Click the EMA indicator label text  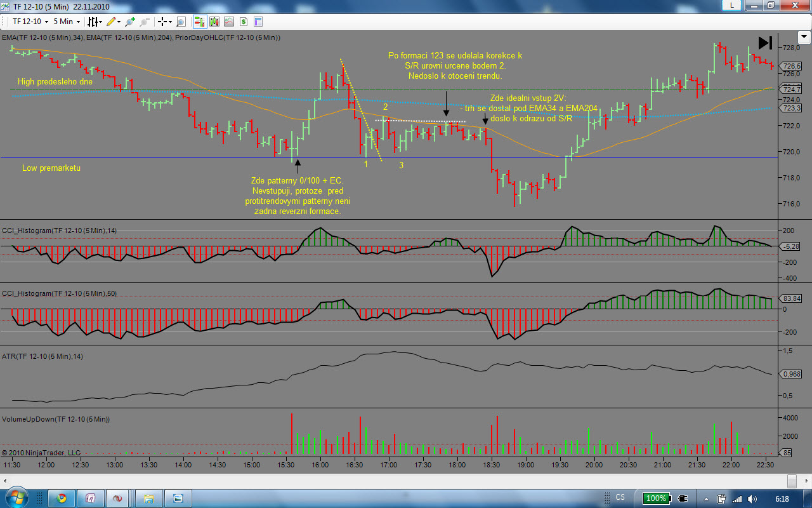[x=141, y=37]
